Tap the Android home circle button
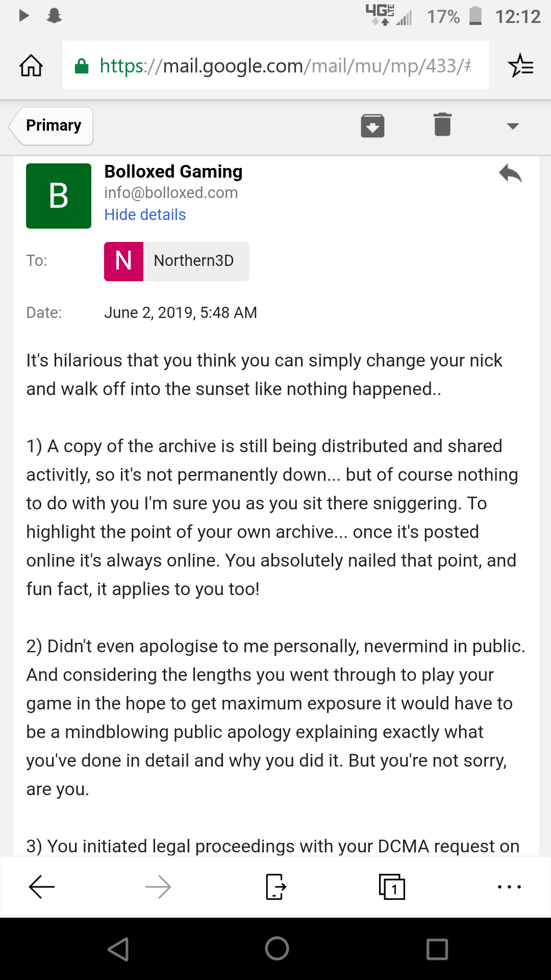Screen dimensions: 551x980 tap(277, 949)
